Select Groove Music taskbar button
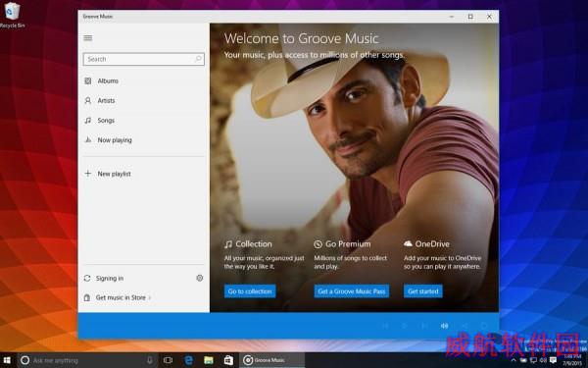This screenshot has width=588, height=368. [x=271, y=360]
